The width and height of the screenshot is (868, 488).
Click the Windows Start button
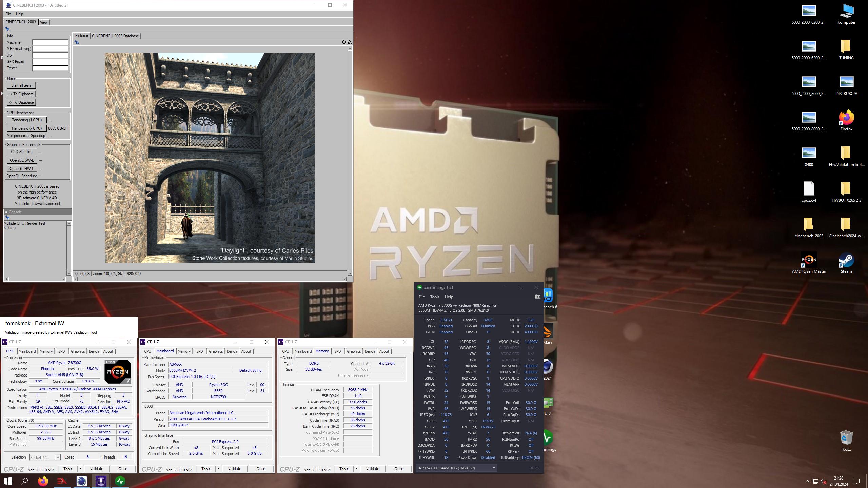[x=8, y=481]
